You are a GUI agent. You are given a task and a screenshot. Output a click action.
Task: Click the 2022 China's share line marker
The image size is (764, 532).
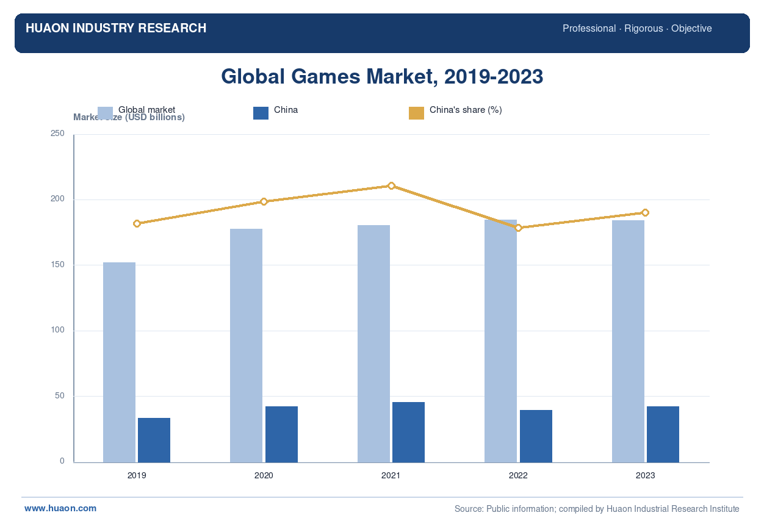coord(518,228)
